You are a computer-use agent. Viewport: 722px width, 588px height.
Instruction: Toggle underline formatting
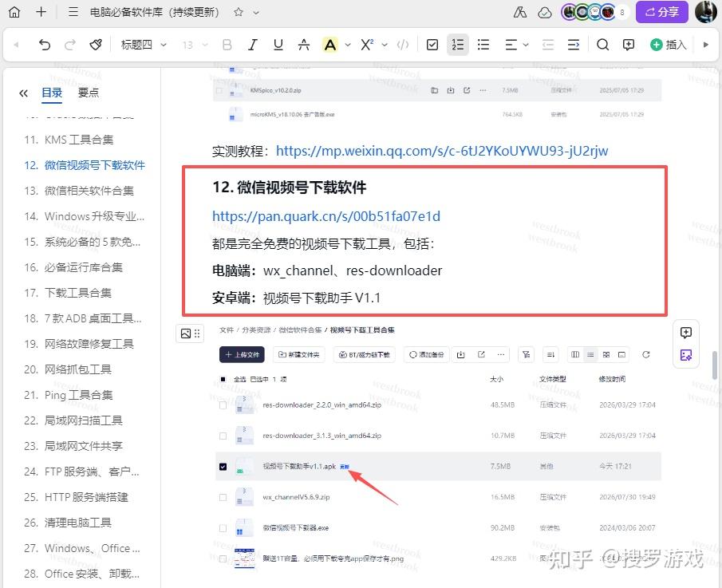[x=278, y=45]
